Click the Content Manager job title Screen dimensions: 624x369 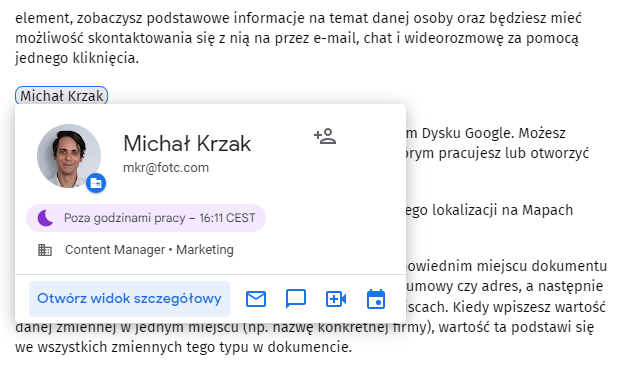click(x=115, y=250)
